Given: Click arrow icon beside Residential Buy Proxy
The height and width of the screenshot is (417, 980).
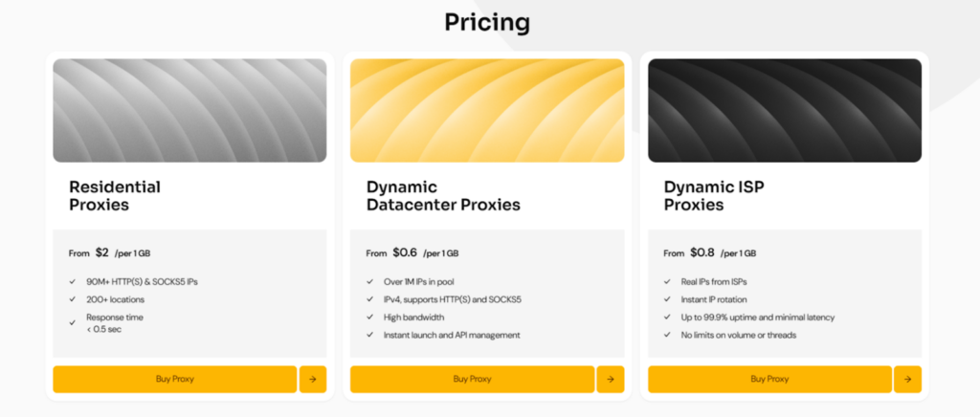Looking at the screenshot, I should tap(313, 379).
